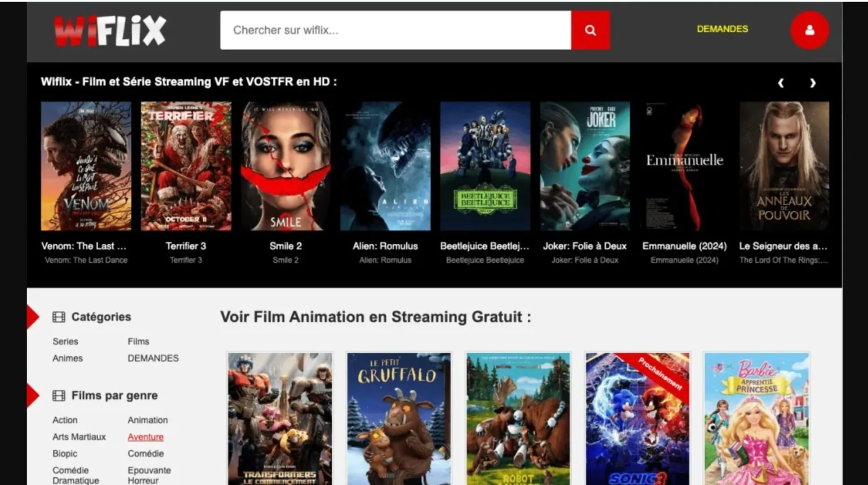Click the Alien: Romulus title link

pos(385,246)
